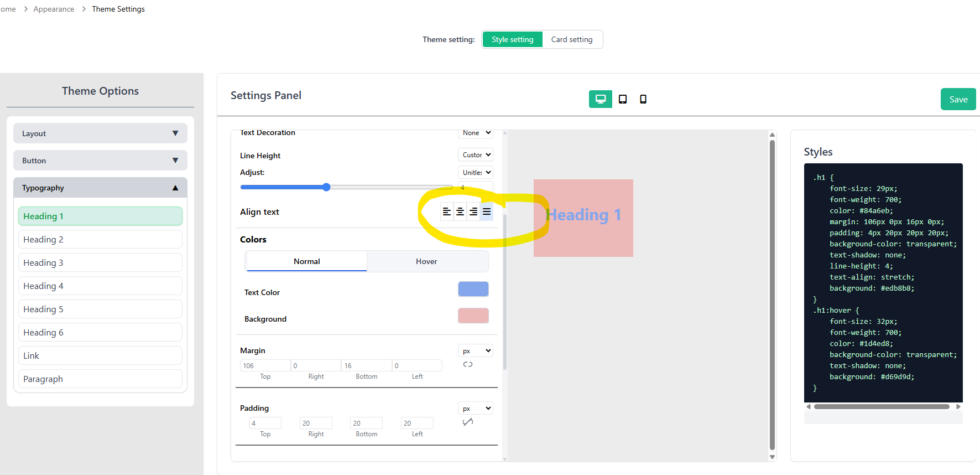Click line height slider handle
The height and width of the screenshot is (475, 980).
(326, 187)
